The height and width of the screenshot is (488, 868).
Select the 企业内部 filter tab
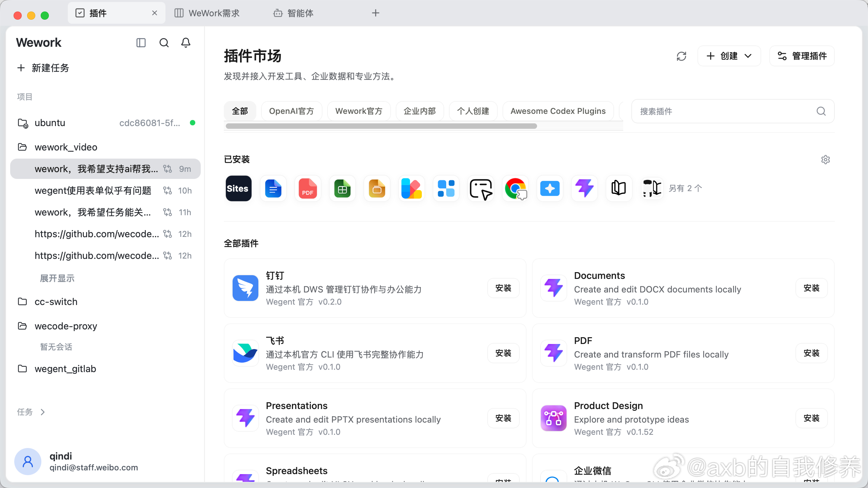click(420, 111)
